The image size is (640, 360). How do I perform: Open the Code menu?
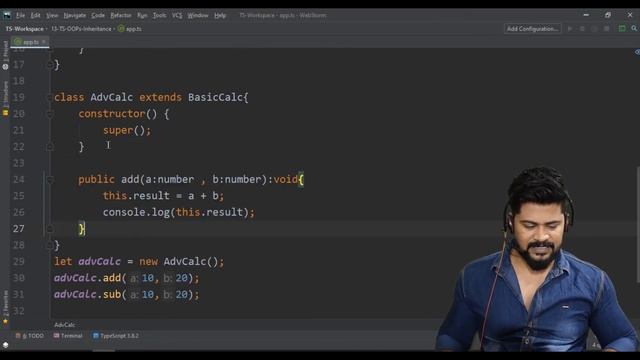[x=98, y=16]
